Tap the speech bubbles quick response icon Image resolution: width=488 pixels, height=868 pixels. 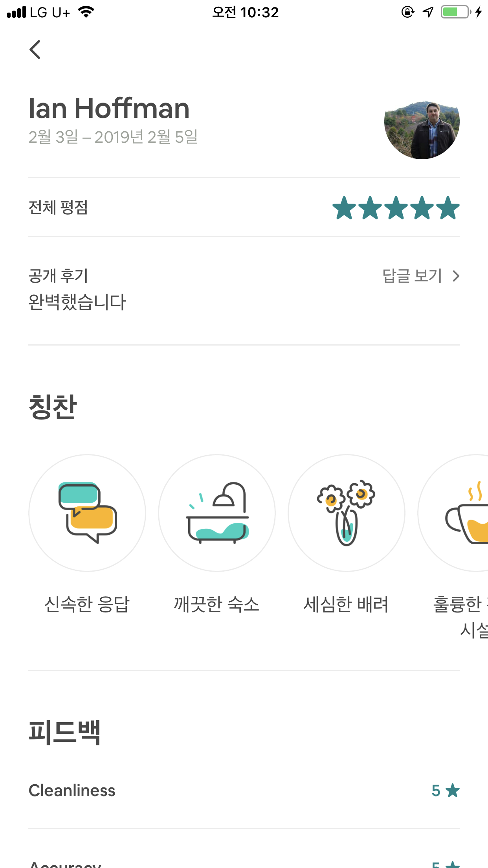(87, 513)
